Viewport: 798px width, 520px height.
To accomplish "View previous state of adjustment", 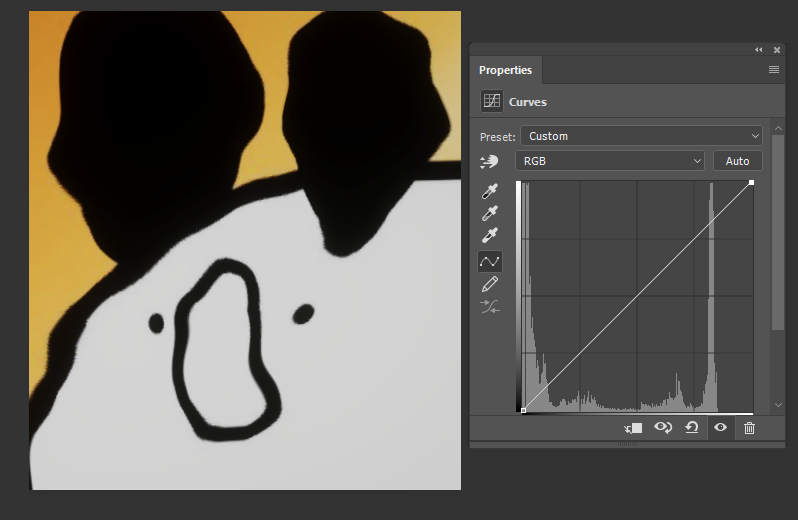I will click(x=663, y=427).
